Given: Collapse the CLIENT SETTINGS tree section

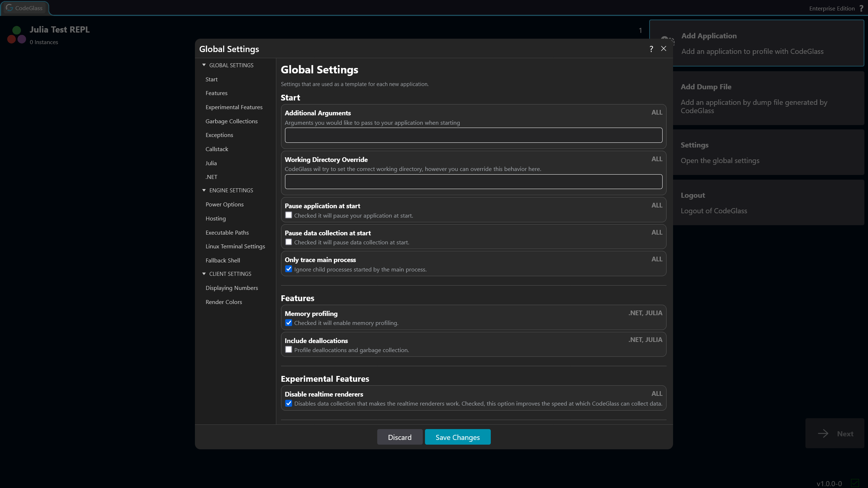Looking at the screenshot, I should tap(204, 274).
